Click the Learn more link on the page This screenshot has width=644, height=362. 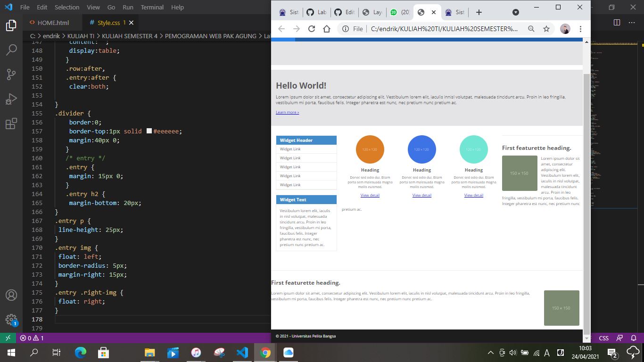click(x=287, y=112)
